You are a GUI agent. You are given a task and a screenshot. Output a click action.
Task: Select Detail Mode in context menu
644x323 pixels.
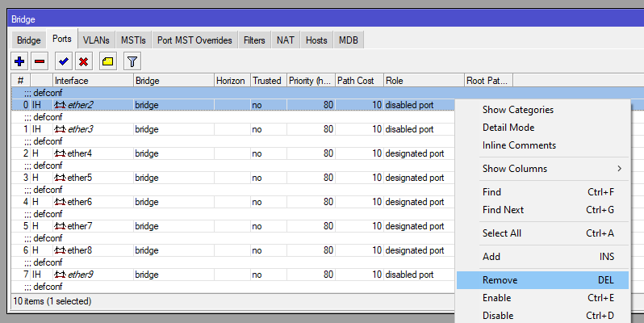click(542, 128)
